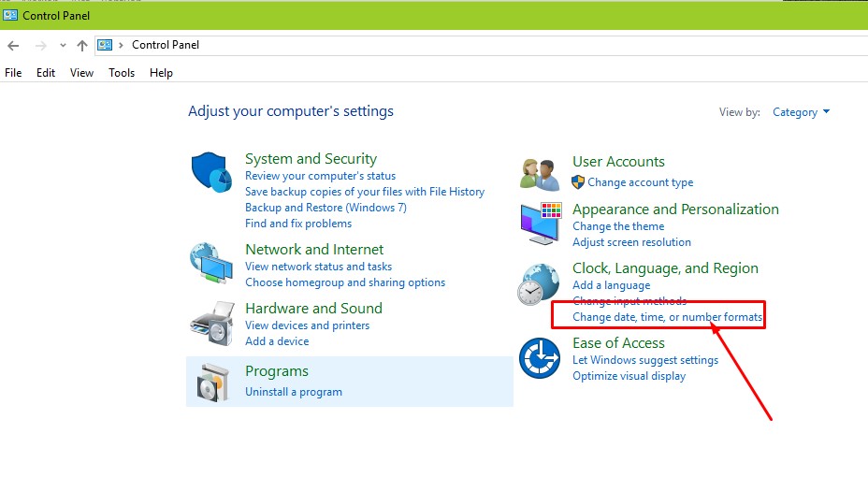Viewport: 868px width, 477px height.
Task: Expand the address bar breadcrumb chevron
Action: (x=121, y=46)
